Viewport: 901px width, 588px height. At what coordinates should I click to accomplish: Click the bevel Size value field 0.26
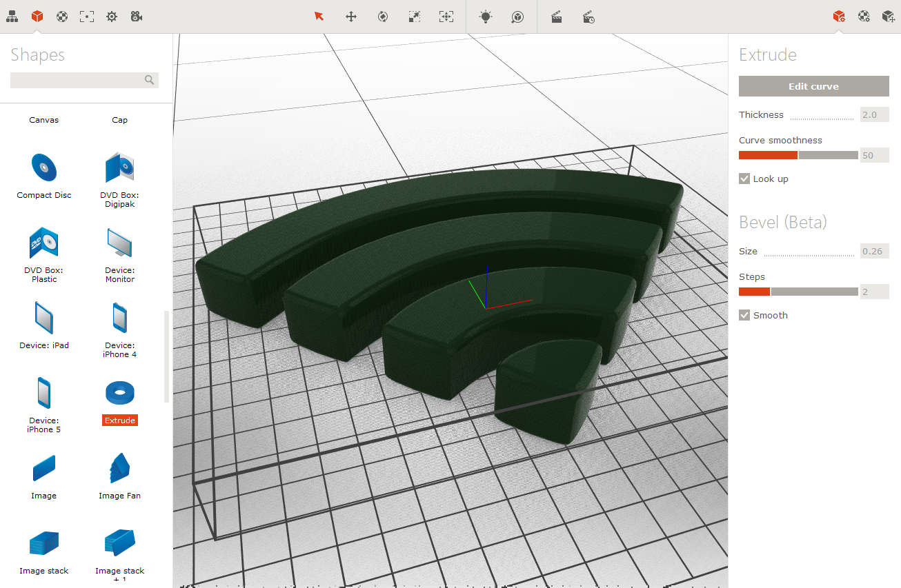[875, 251]
